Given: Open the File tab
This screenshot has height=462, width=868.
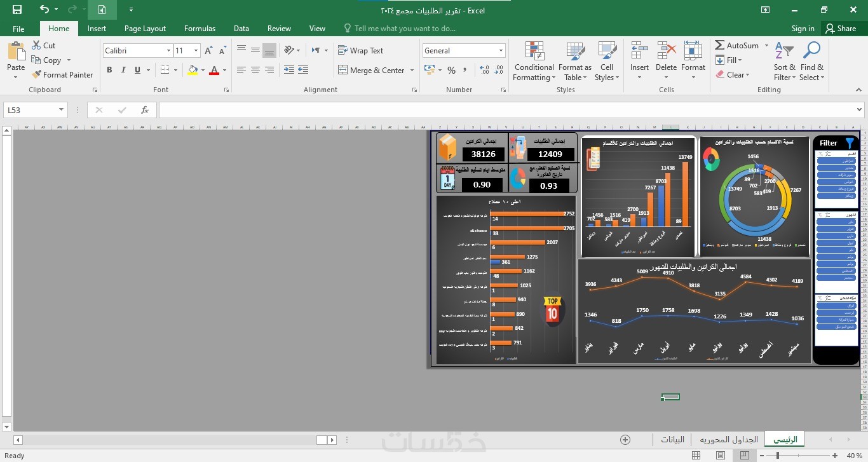Looking at the screenshot, I should pyautogui.click(x=18, y=29).
